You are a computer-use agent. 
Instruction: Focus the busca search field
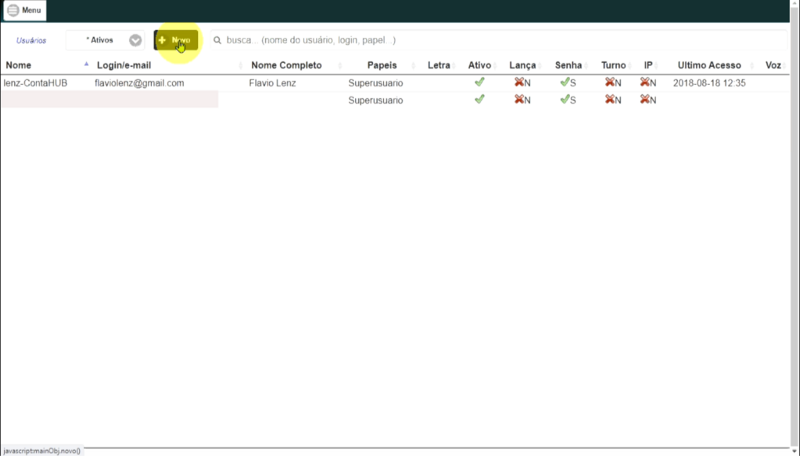pos(500,40)
